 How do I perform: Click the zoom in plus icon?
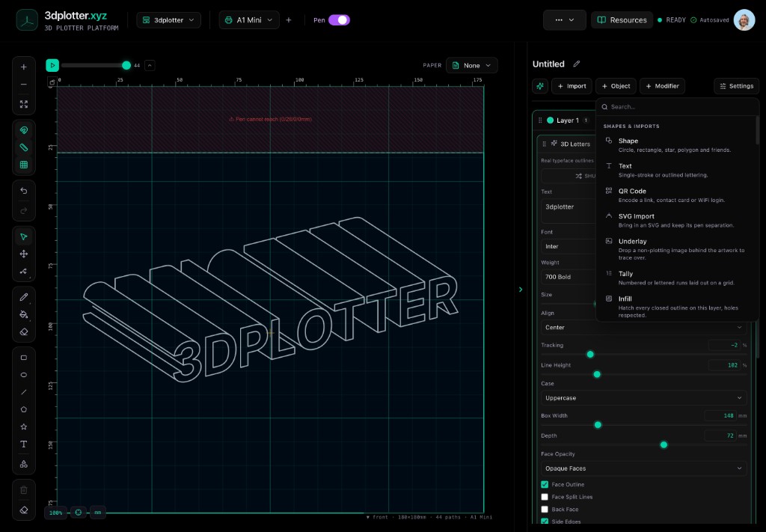tap(23, 67)
